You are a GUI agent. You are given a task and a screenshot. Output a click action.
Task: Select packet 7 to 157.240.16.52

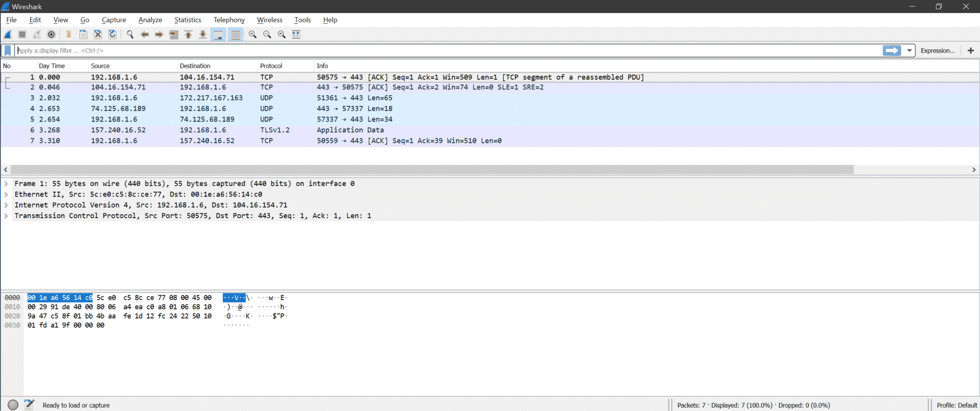[x=490, y=141]
